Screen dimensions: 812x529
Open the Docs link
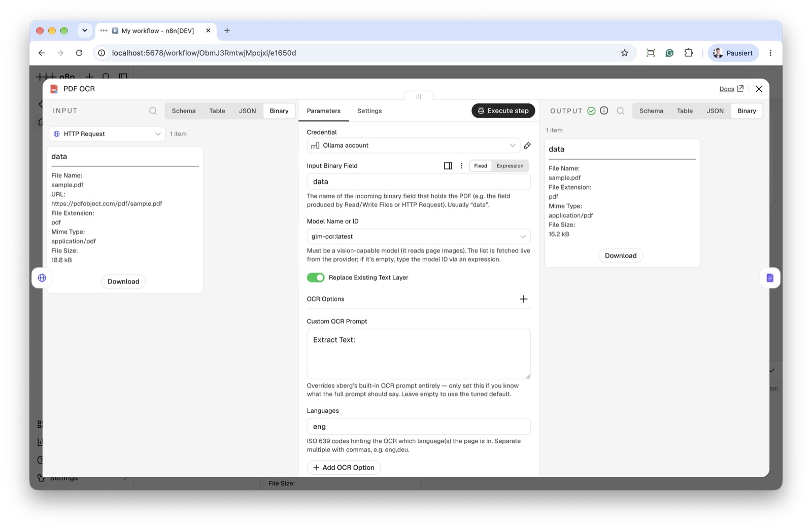click(x=731, y=89)
